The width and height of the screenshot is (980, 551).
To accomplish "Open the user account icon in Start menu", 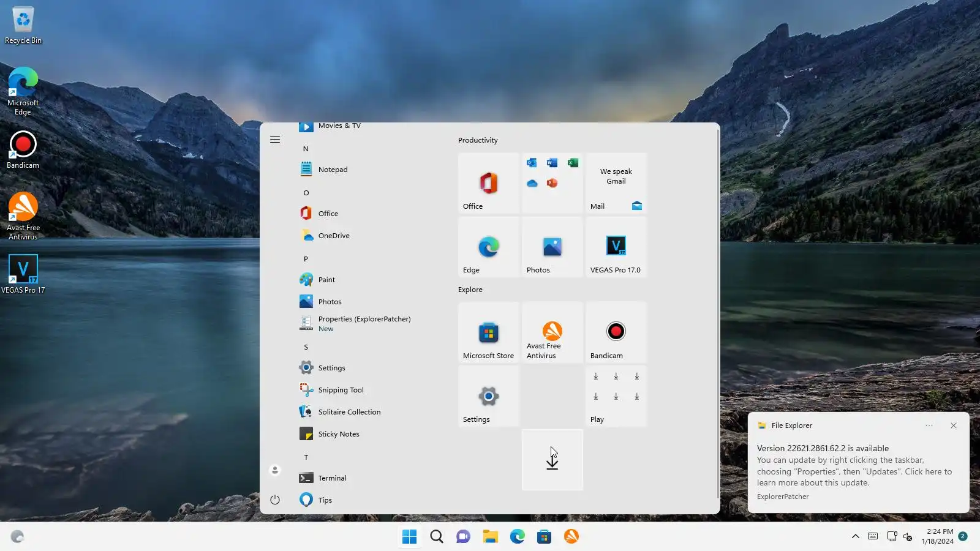I will [275, 470].
